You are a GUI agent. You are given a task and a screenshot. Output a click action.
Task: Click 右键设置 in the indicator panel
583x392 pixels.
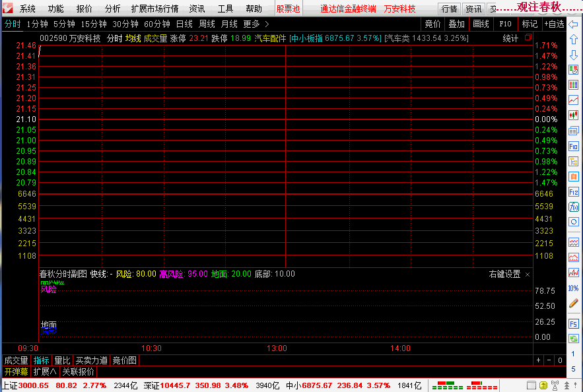pos(504,275)
